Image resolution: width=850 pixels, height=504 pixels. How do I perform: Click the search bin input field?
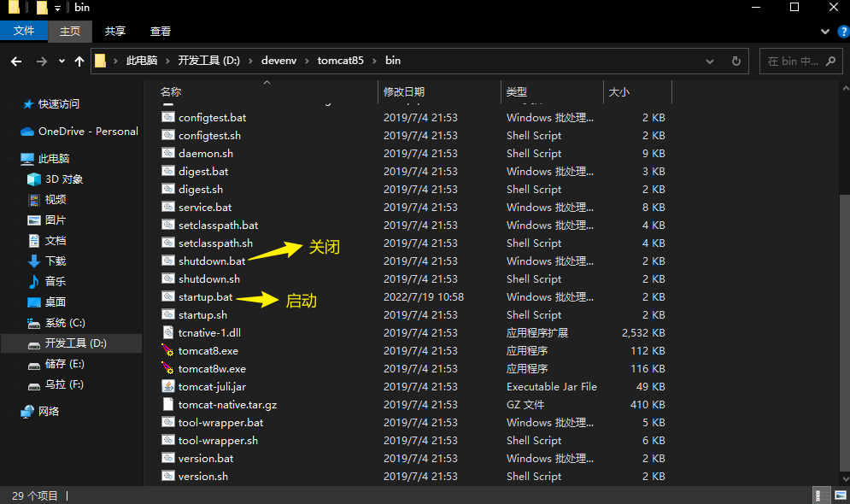(x=801, y=62)
